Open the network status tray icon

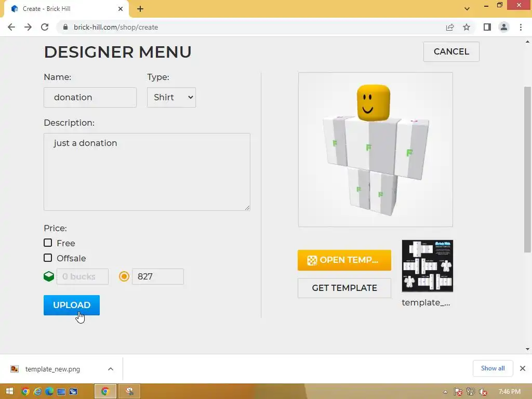tap(471, 392)
